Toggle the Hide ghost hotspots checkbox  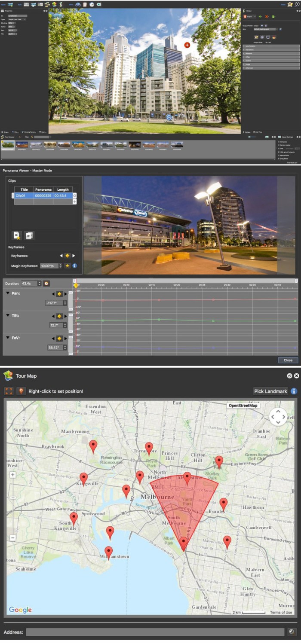pyautogui.click(x=279, y=152)
